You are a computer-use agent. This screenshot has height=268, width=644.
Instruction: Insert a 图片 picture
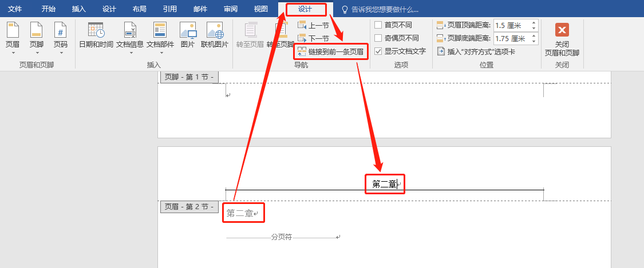coord(188,35)
